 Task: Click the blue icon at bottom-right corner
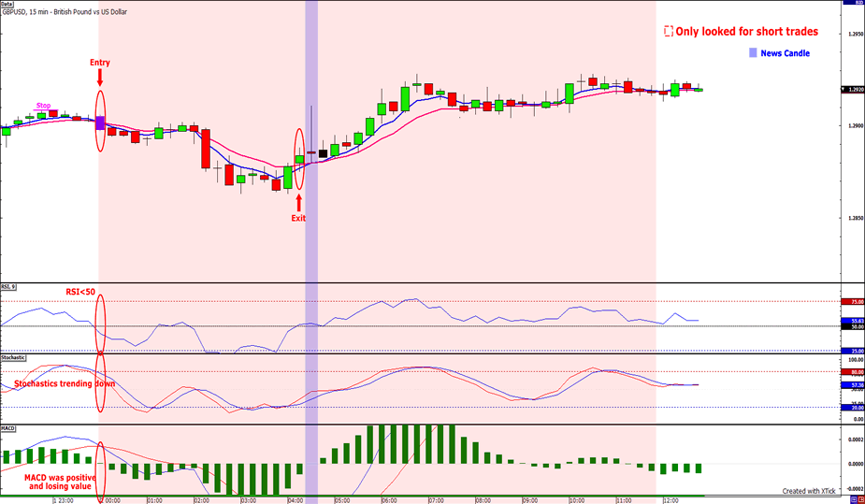853,499
